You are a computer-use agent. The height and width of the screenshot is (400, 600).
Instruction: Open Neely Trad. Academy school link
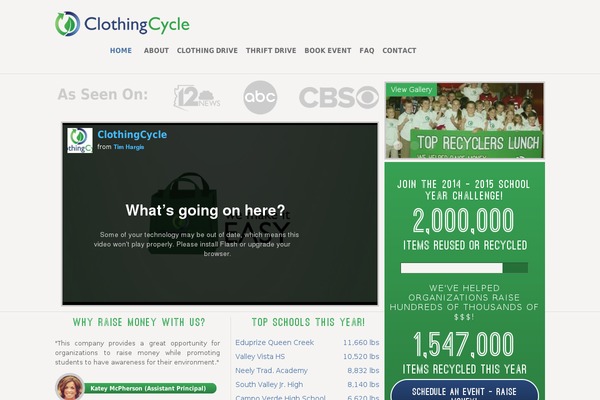pos(271,371)
